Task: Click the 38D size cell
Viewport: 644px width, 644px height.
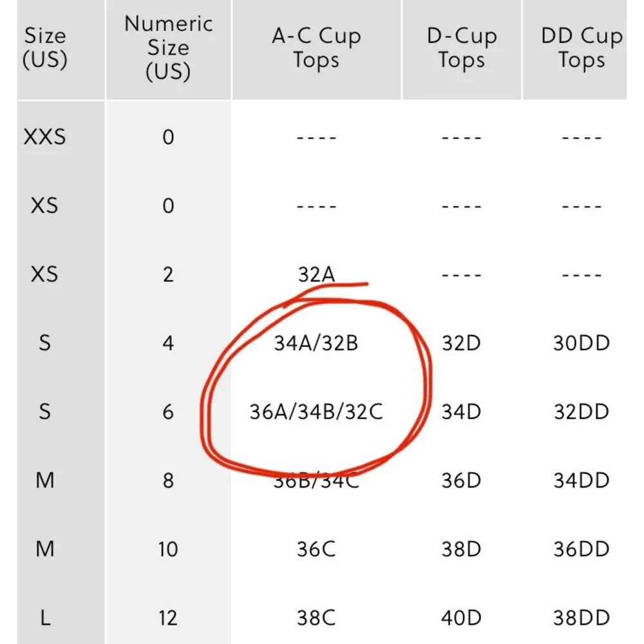Action: (x=461, y=549)
